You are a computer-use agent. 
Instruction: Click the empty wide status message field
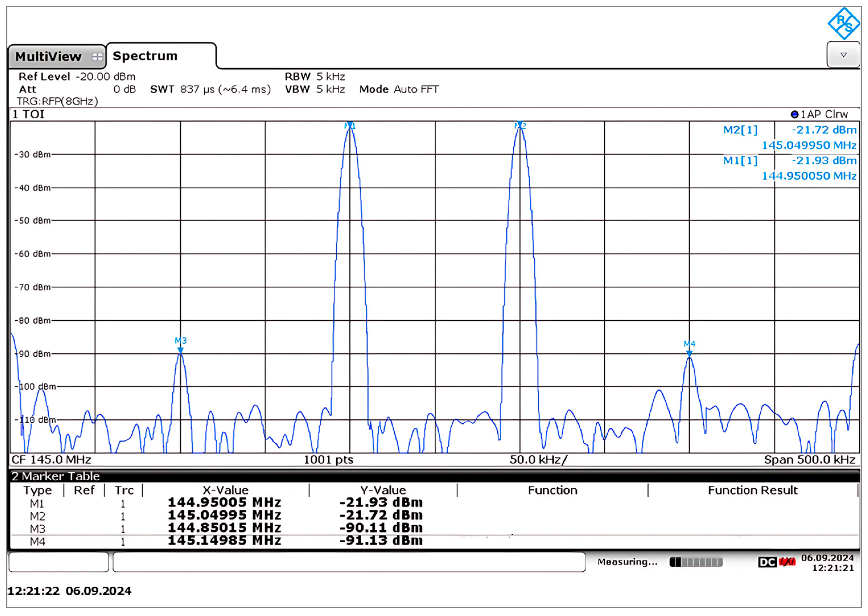[349, 562]
